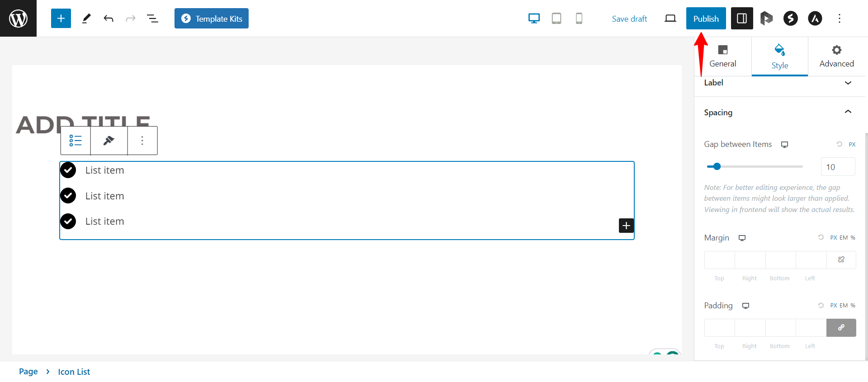This screenshot has width=868, height=382.
Task: Expand the Label section
Action: pyautogui.click(x=848, y=83)
